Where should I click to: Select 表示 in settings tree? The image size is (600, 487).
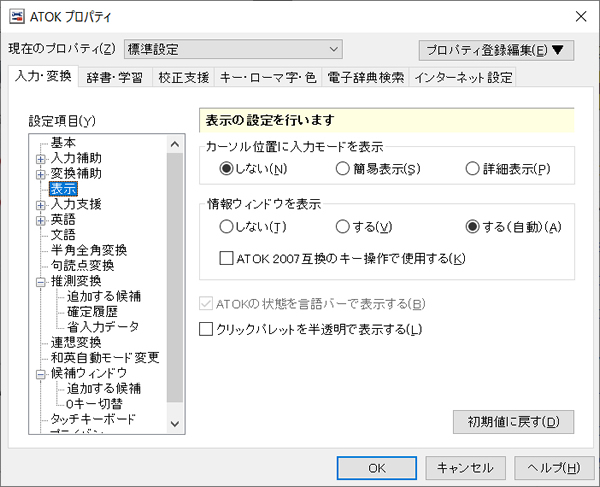click(64, 189)
